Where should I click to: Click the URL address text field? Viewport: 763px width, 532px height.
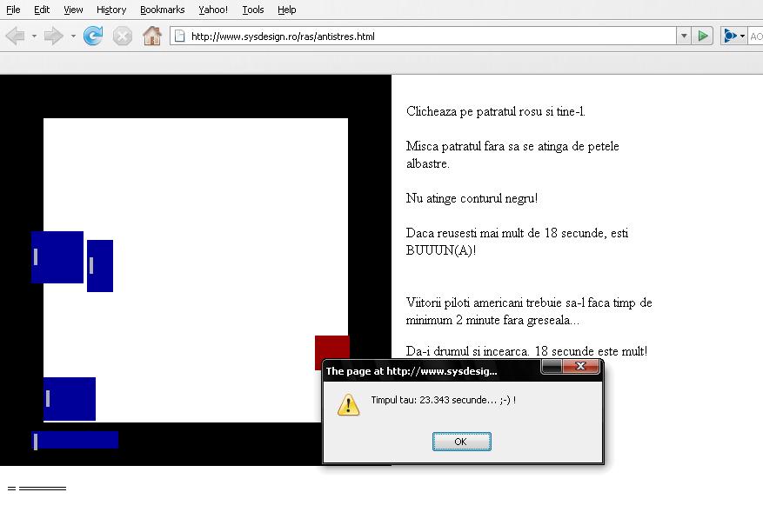pos(426,37)
